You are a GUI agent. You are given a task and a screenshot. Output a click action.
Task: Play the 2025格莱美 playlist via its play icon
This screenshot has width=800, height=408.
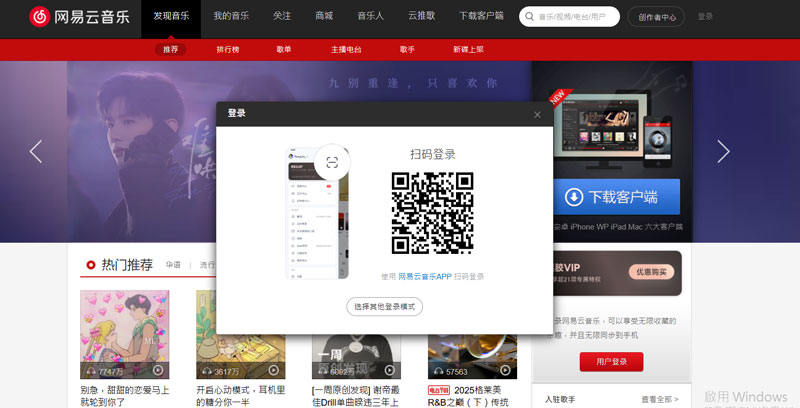[506, 371]
